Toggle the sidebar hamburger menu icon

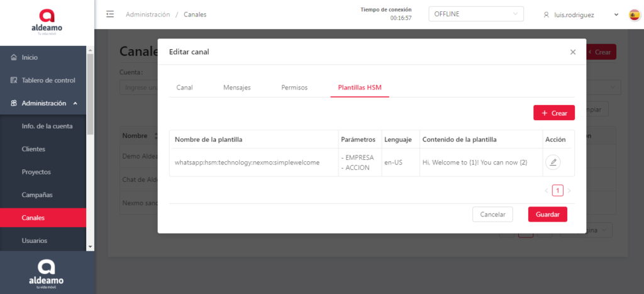tap(110, 14)
